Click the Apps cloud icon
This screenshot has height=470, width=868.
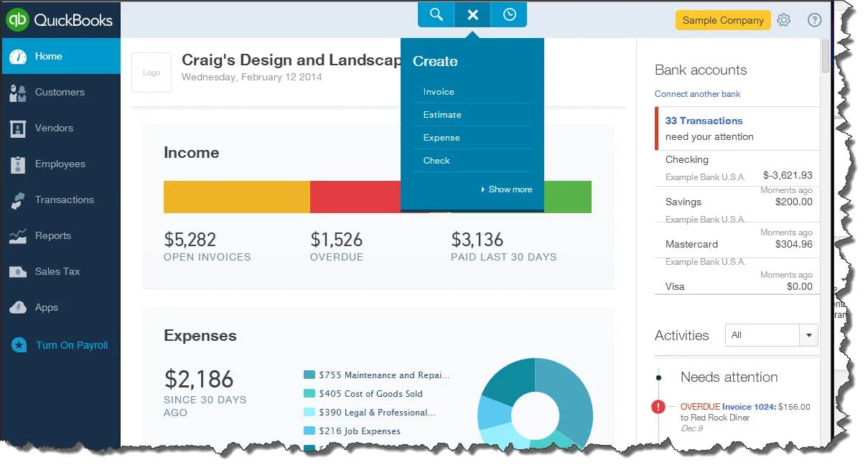tap(18, 308)
